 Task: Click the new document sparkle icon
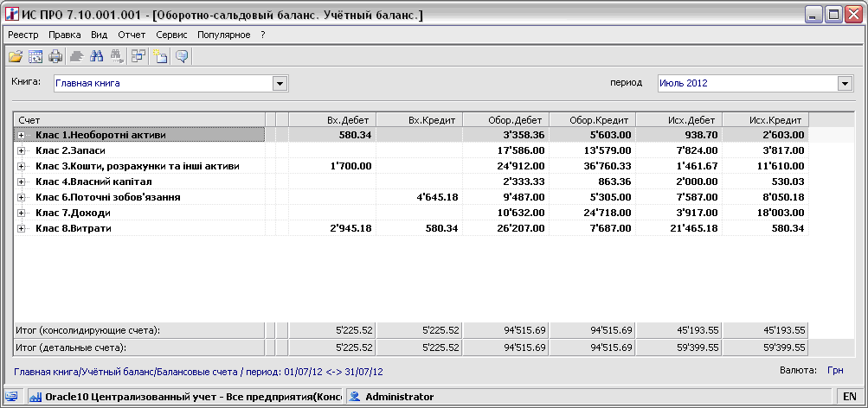[x=161, y=56]
